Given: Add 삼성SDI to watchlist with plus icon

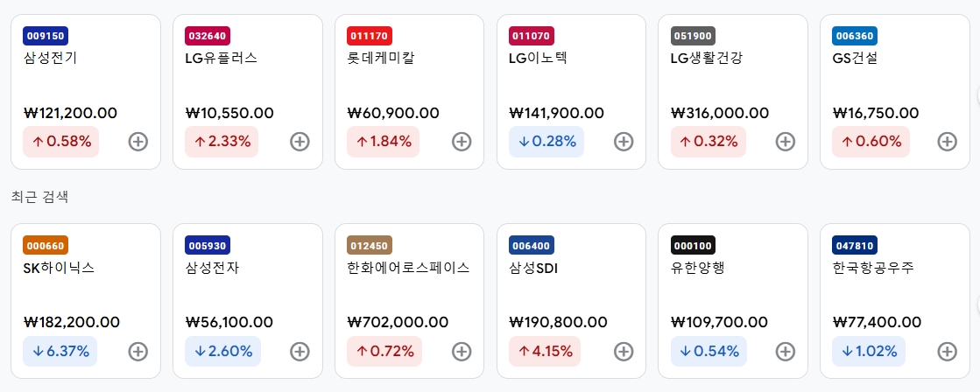Looking at the screenshot, I should pos(624,352).
